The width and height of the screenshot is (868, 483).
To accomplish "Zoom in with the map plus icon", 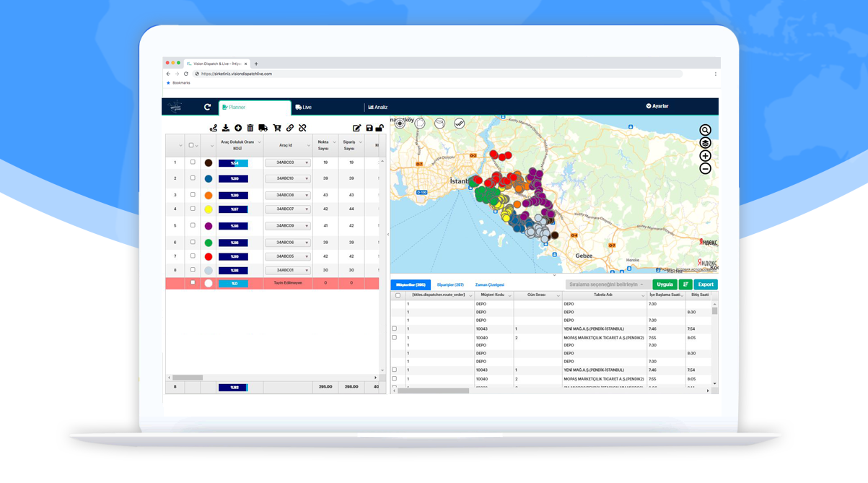I will tap(705, 156).
